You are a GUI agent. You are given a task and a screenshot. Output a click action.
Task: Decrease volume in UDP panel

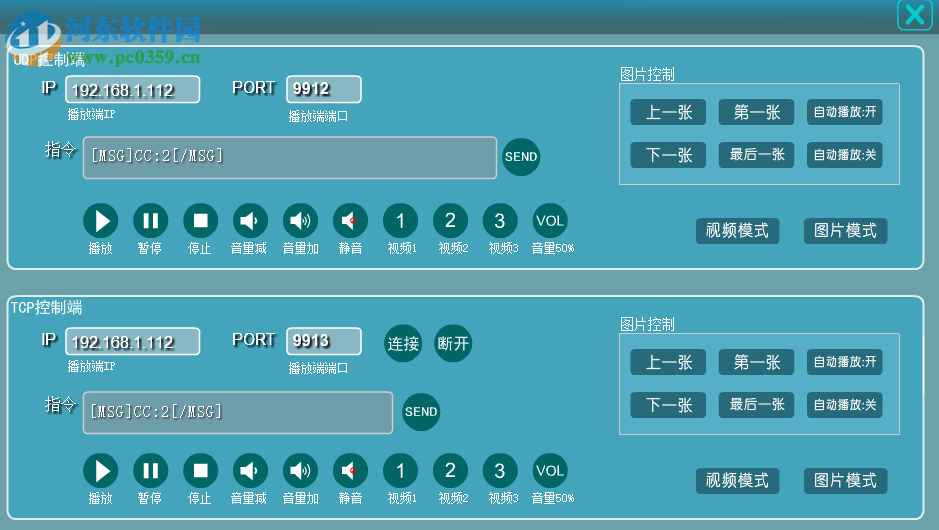click(x=250, y=221)
